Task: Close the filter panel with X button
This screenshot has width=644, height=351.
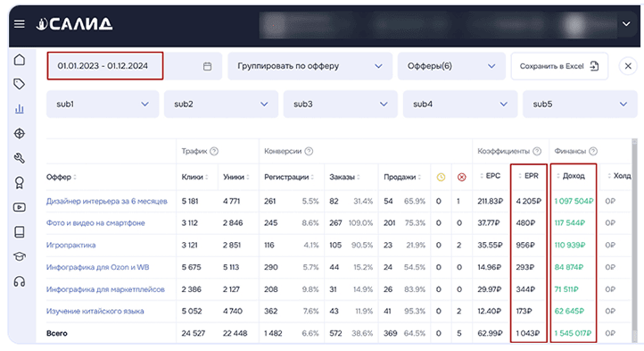Action: (628, 66)
